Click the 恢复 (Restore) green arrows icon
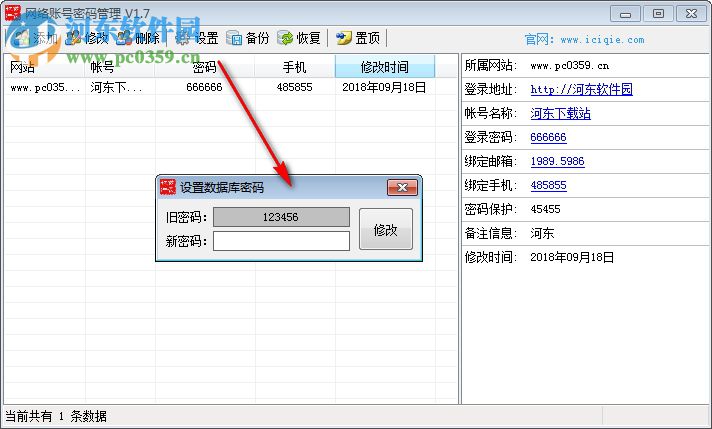The height and width of the screenshot is (429, 712). 285,39
